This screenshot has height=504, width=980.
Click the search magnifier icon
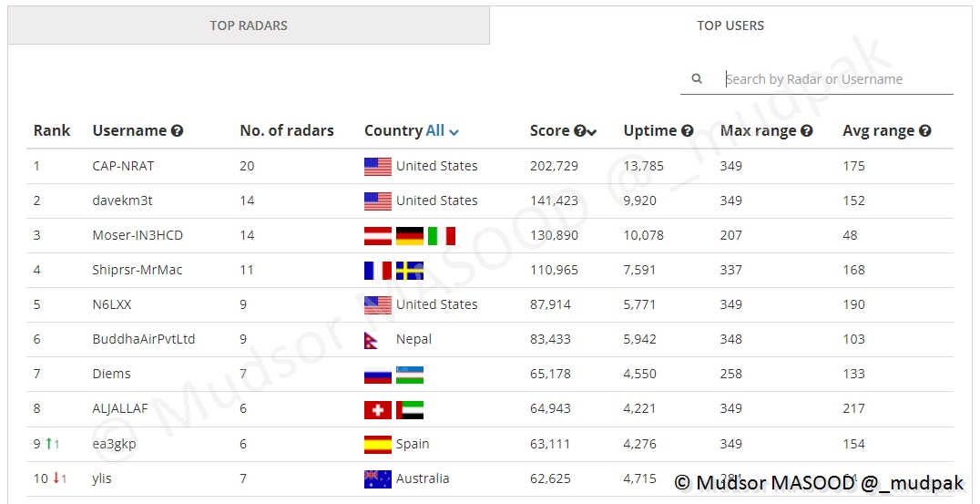pos(697,79)
